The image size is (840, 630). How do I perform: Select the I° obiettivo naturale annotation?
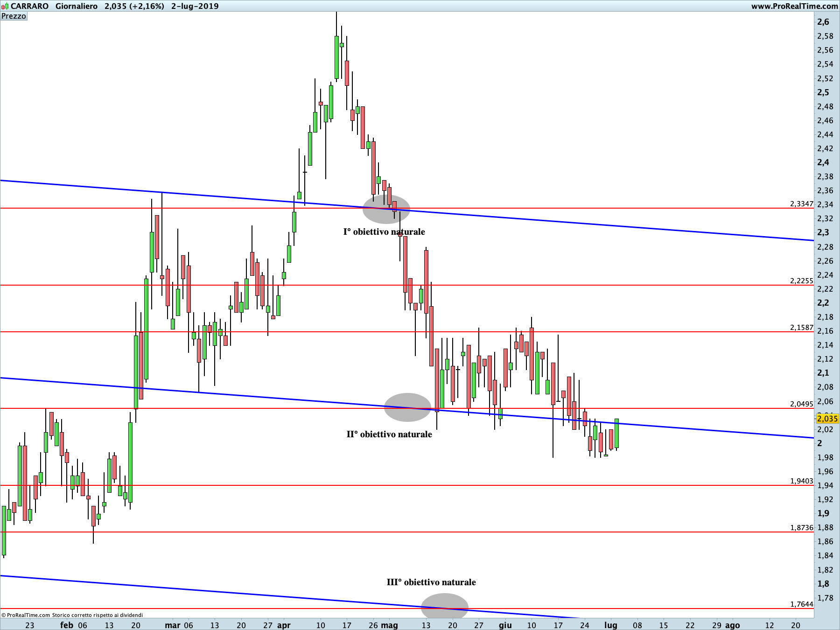[384, 232]
